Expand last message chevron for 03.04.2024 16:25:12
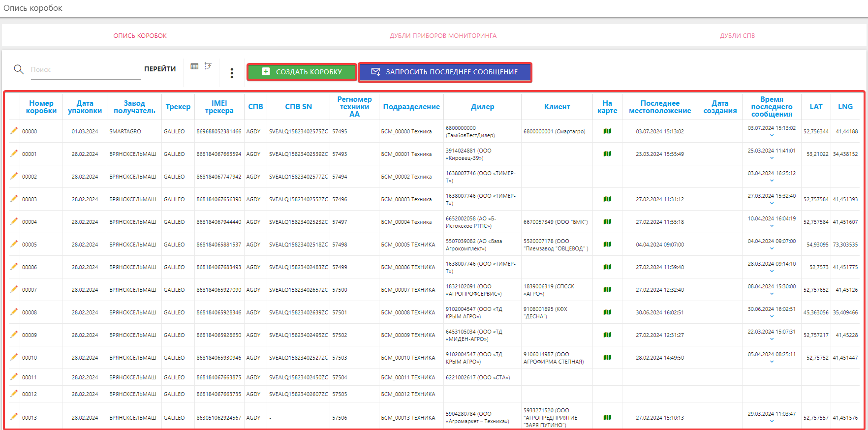This screenshot has width=868, height=430. 772,181
